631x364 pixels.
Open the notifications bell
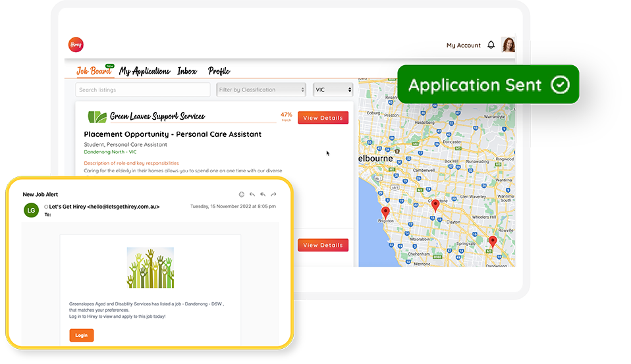(491, 45)
